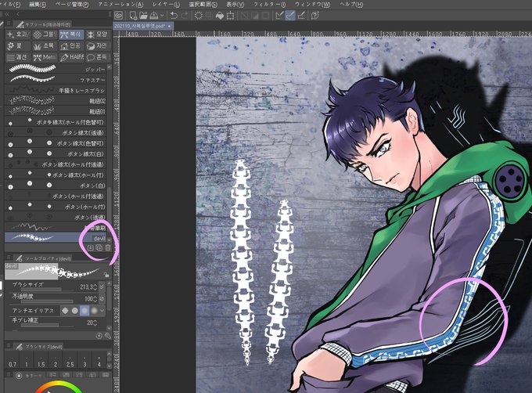
Task: Click the Redo arrow icon
Action: click(184, 16)
